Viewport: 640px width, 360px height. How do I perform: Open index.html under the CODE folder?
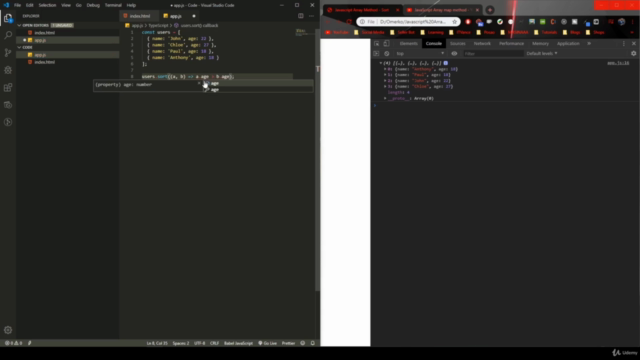click(44, 62)
